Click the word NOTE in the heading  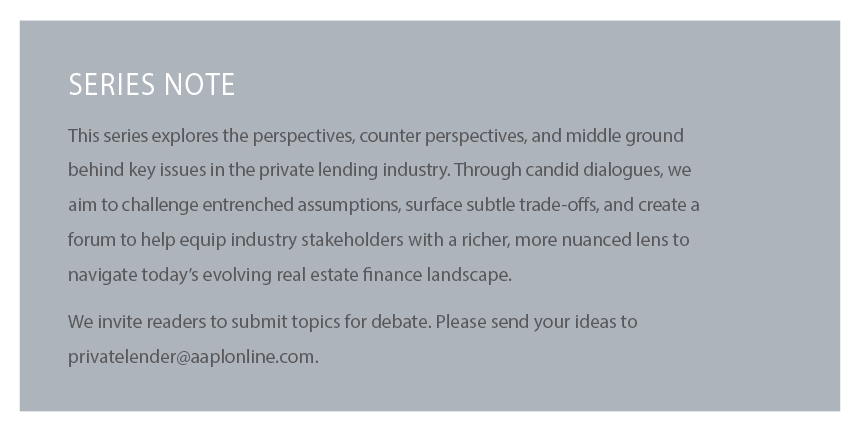(199, 85)
